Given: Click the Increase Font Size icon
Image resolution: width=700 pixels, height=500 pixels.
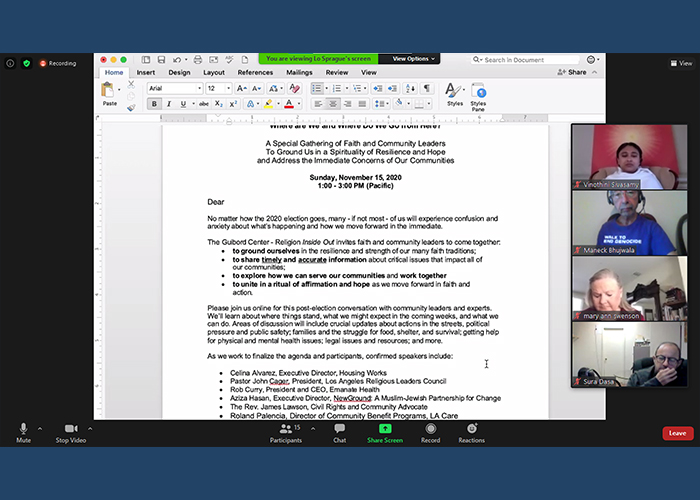Looking at the screenshot, I should tap(242, 88).
